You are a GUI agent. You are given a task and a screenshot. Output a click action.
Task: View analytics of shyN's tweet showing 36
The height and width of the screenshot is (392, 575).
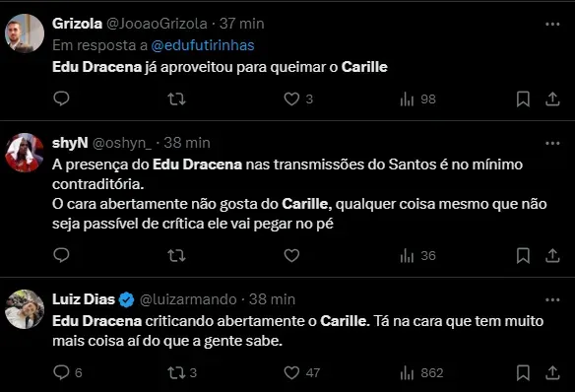pyautogui.click(x=417, y=256)
